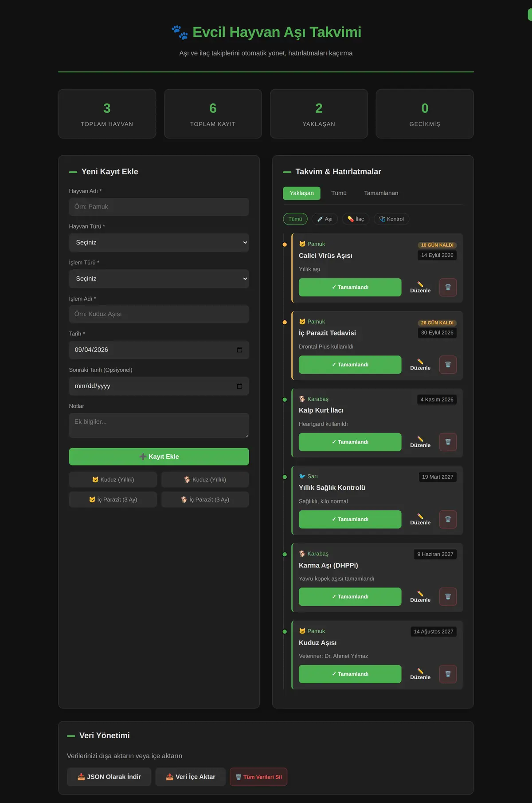Switch to the Tümü tab
Image resolution: width=532 pixels, height=803 pixels.
(x=339, y=193)
